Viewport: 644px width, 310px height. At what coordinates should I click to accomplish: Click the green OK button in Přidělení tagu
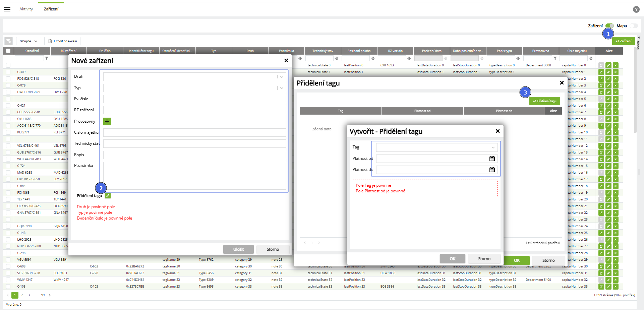click(x=517, y=260)
